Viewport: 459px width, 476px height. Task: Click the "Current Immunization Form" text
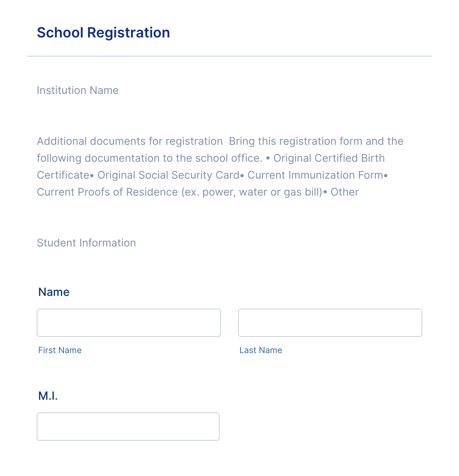click(315, 175)
